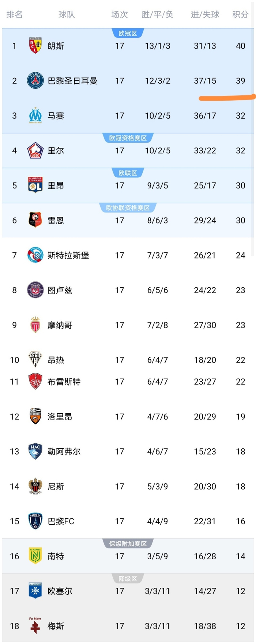Click the 场次 column header
256x644 pixels.
(x=120, y=15)
